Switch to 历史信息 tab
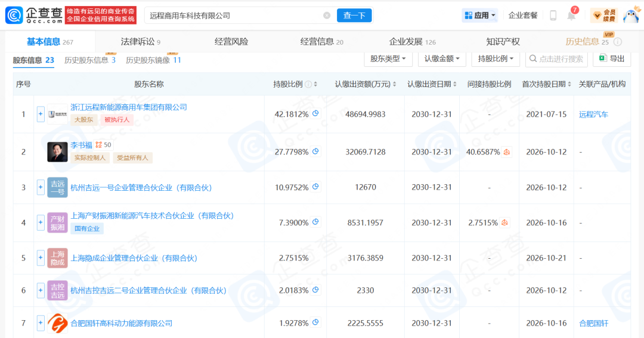This screenshot has height=338, width=644. (587, 42)
